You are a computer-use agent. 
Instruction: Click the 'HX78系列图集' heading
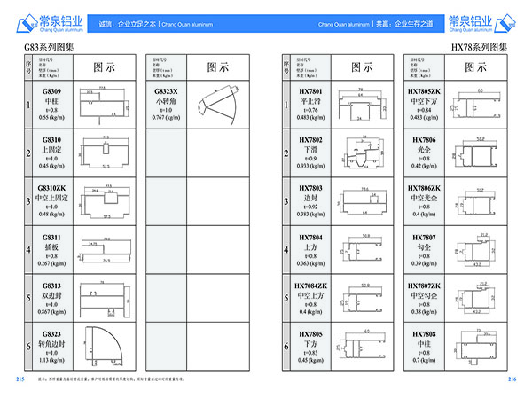pos(479,47)
